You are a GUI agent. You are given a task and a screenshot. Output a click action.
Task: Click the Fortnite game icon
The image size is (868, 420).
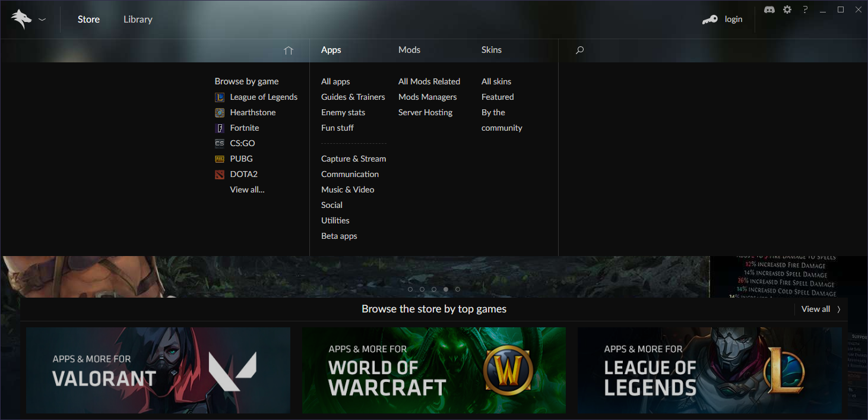click(220, 128)
